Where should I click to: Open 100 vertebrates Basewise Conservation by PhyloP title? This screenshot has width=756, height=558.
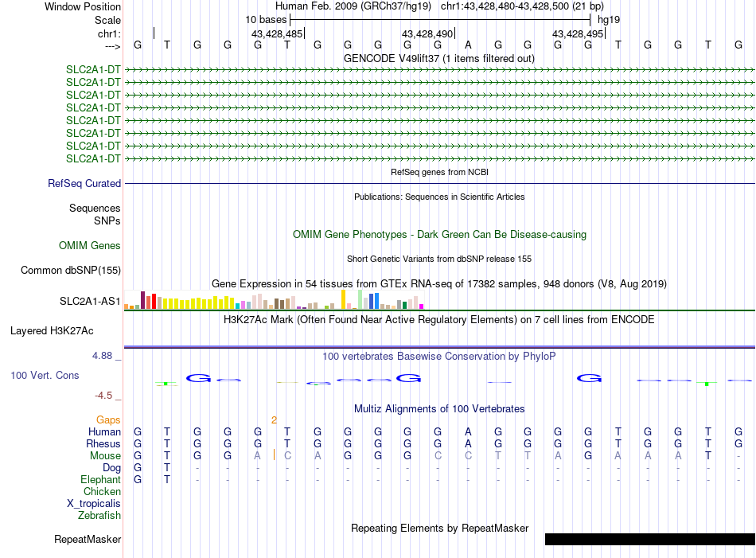tap(439, 357)
